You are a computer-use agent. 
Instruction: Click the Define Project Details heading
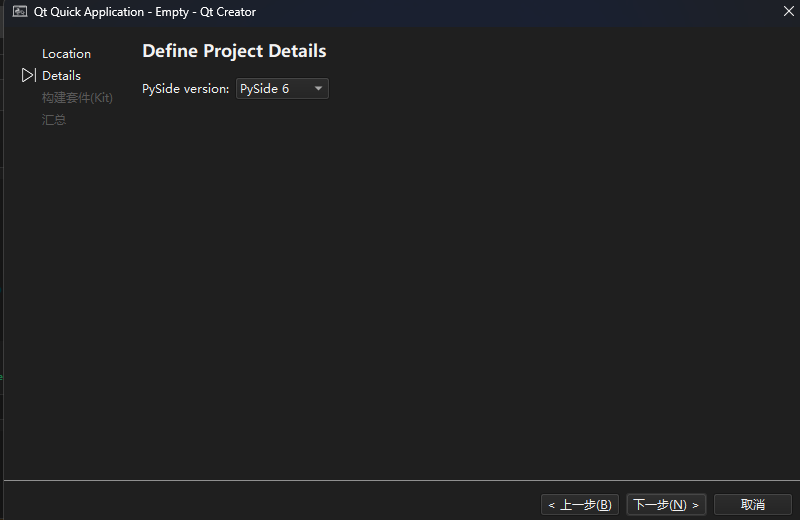(234, 51)
